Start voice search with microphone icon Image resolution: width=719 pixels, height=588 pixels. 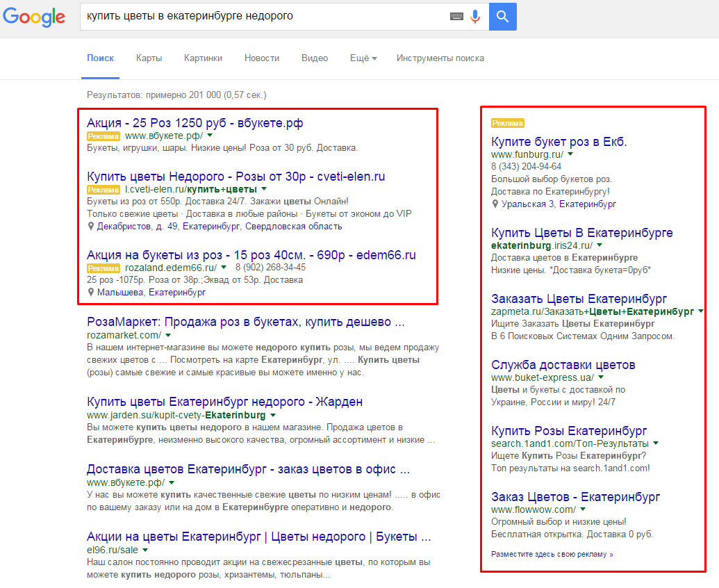click(475, 17)
